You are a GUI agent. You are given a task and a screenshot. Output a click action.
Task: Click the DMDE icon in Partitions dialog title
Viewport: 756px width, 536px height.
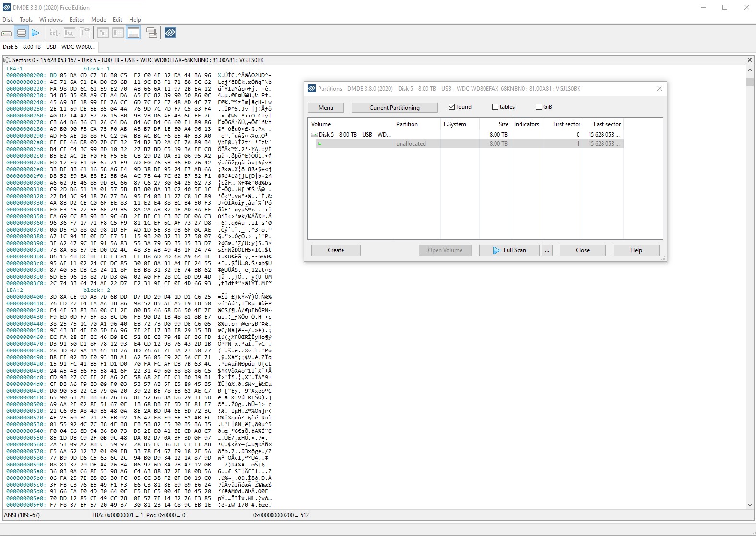pyautogui.click(x=312, y=88)
